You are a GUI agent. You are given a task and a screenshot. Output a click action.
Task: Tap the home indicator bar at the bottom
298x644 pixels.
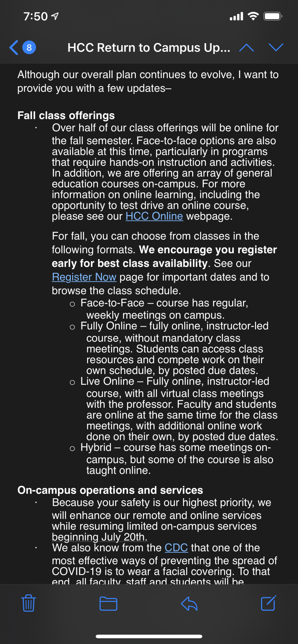pyautogui.click(x=149, y=636)
